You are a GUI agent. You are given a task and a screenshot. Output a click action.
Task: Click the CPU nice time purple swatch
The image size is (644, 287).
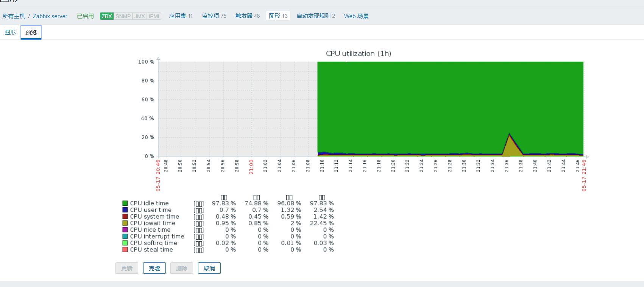pyautogui.click(x=125, y=230)
